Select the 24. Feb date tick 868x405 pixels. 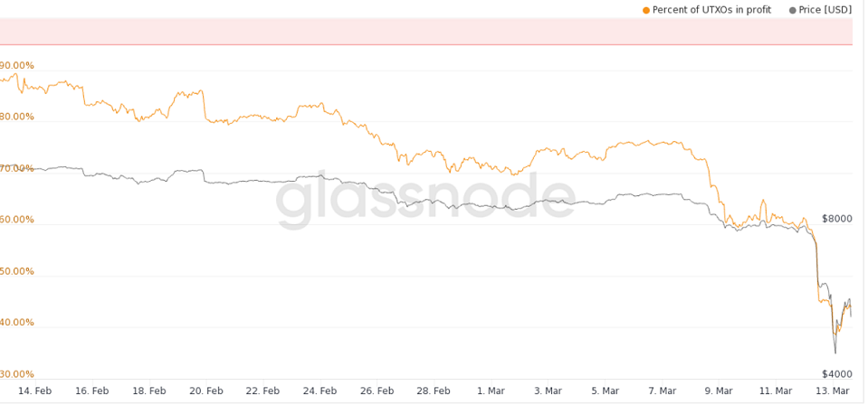[320, 391]
